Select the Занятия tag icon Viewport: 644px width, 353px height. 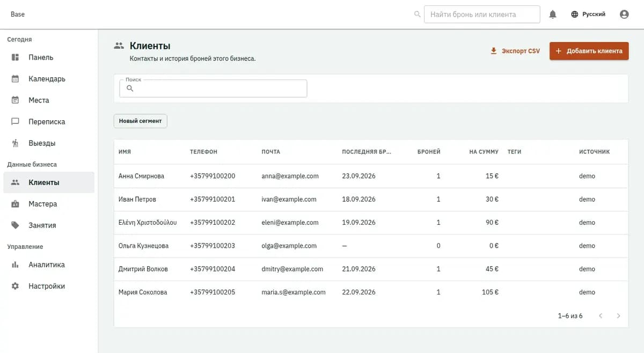click(x=16, y=225)
